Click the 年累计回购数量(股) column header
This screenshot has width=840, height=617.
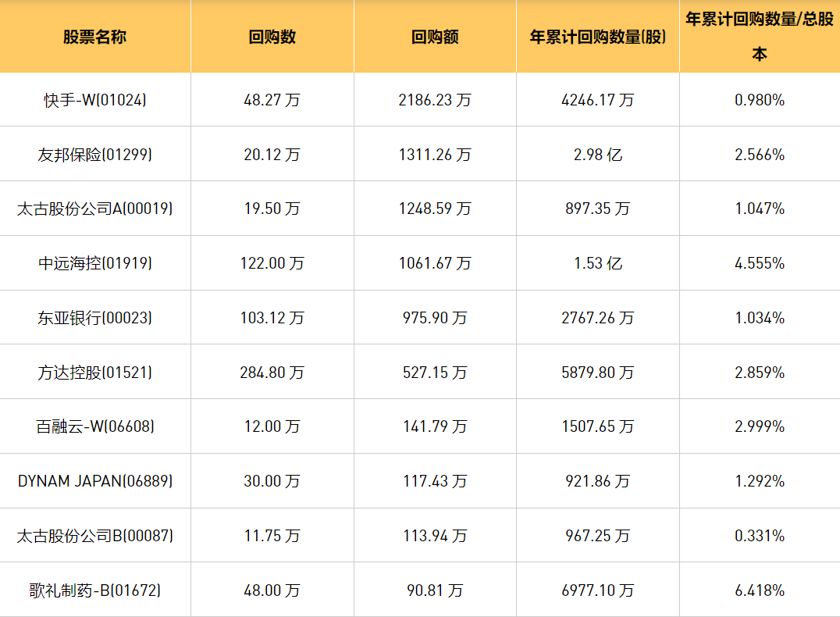597,37
